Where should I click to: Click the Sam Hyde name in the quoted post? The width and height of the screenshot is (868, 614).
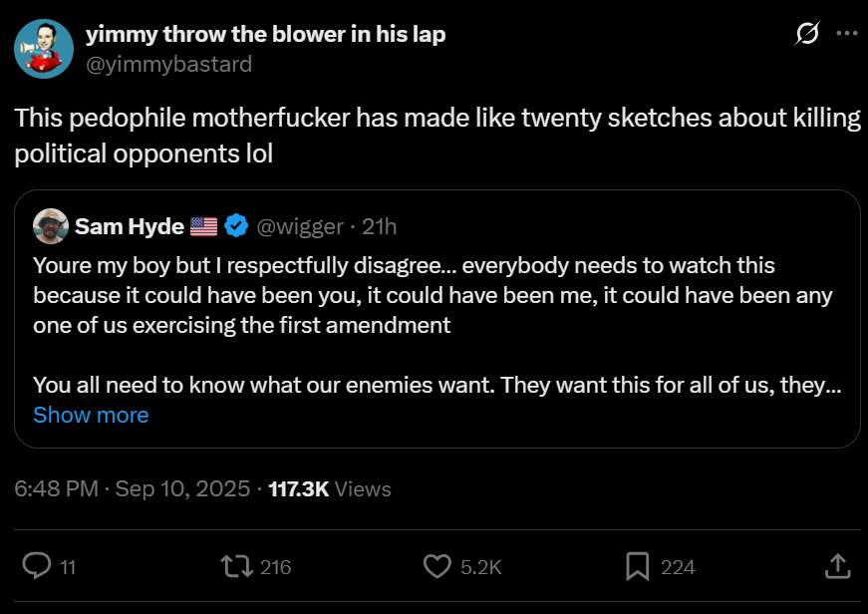click(130, 226)
